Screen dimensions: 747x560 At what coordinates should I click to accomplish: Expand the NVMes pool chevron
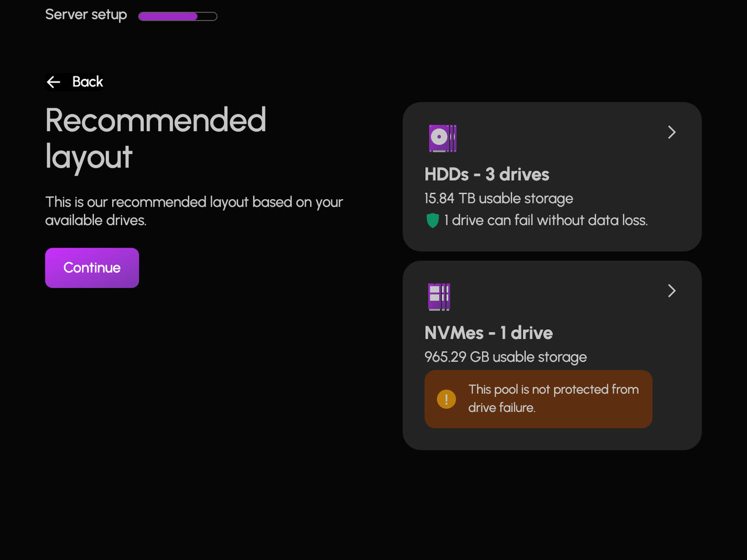(x=672, y=291)
